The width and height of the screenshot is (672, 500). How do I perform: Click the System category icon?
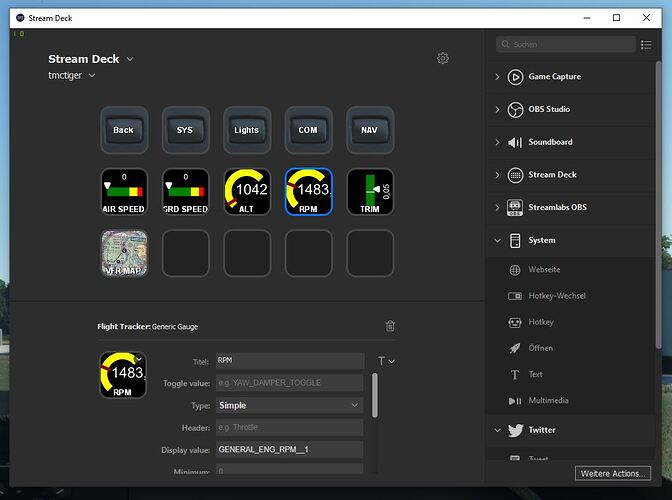coord(515,240)
